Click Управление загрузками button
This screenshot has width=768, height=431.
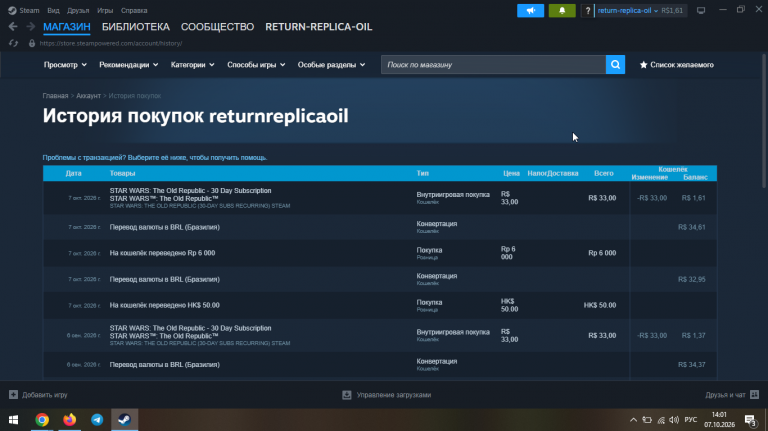coord(386,395)
